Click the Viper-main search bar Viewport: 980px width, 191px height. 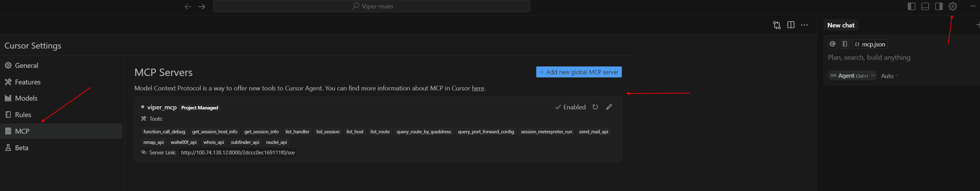[371, 6]
